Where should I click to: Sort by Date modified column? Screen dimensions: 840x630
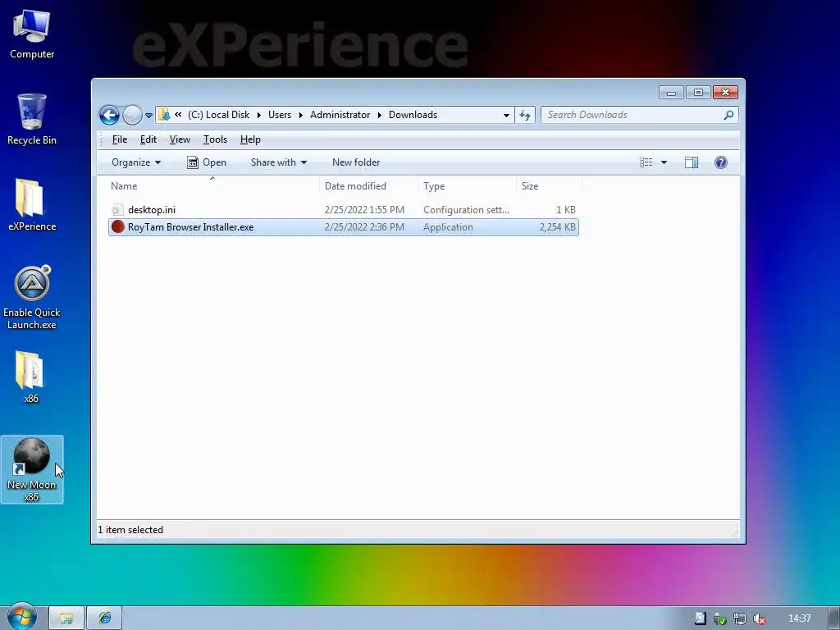coord(368,186)
